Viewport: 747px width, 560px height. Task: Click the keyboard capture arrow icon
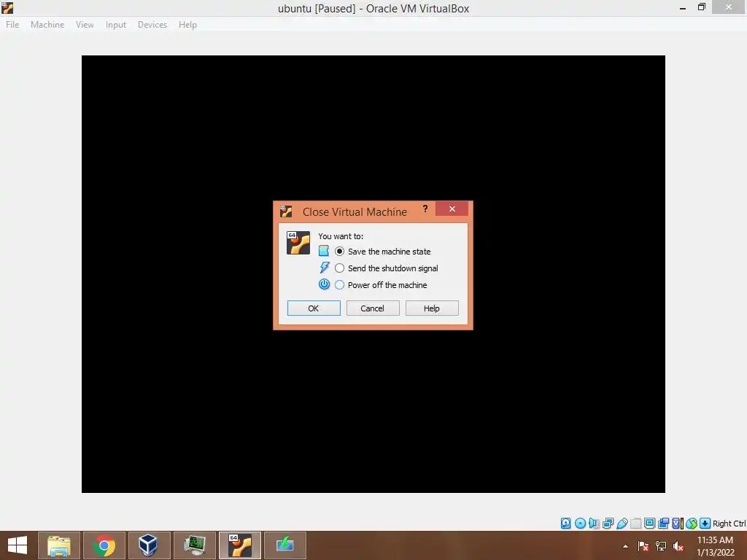(705, 524)
